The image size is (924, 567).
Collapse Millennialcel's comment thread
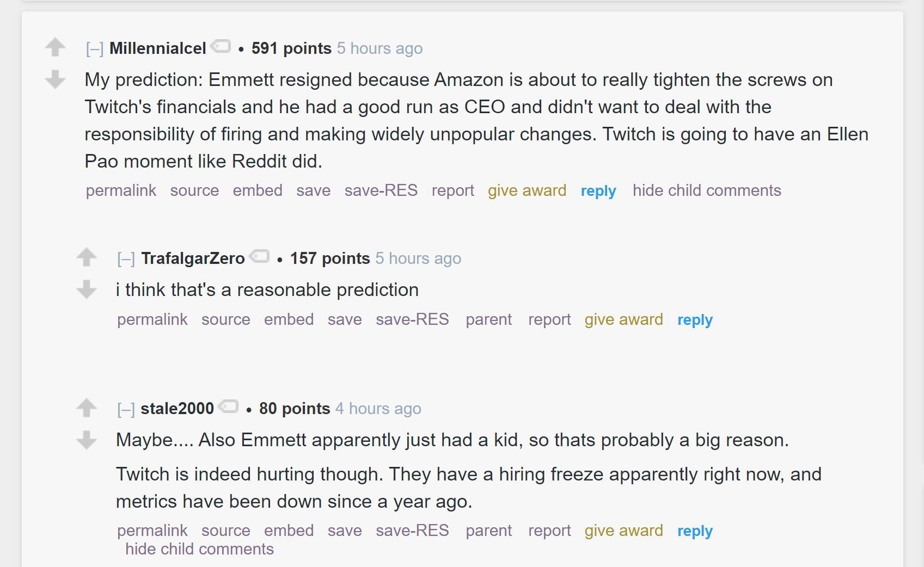[x=95, y=49]
